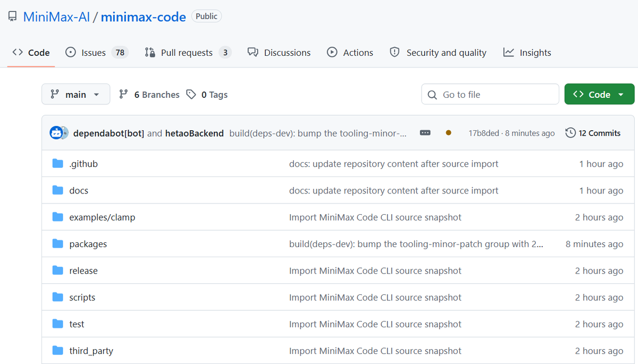Open .github row's docs update commit message
Screen dimensions: 638x364
(394, 164)
